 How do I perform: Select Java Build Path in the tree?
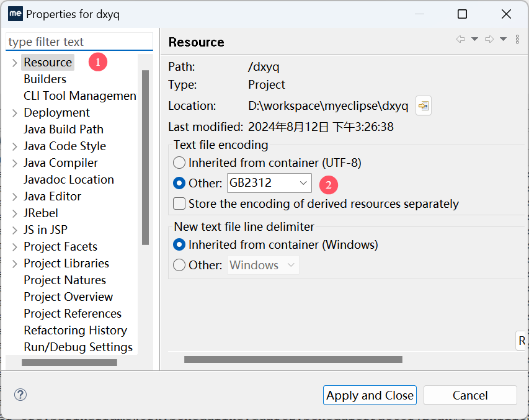[x=63, y=130]
